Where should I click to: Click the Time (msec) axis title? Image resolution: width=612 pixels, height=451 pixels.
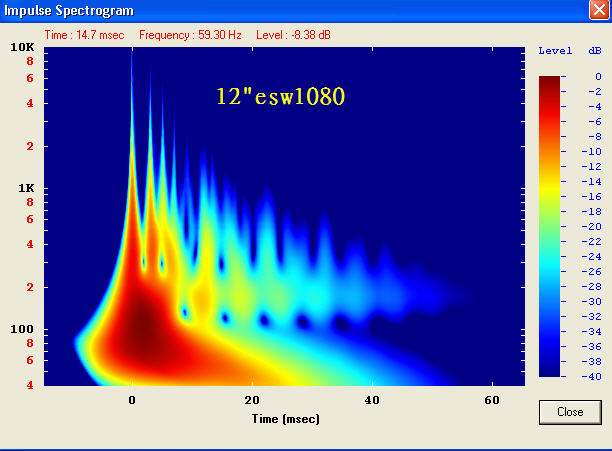[x=286, y=419]
